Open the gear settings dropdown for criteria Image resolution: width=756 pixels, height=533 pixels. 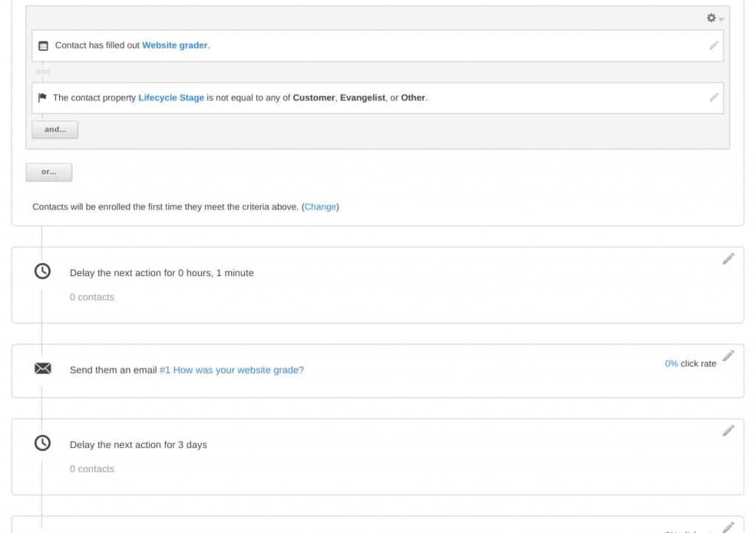pyautogui.click(x=715, y=18)
